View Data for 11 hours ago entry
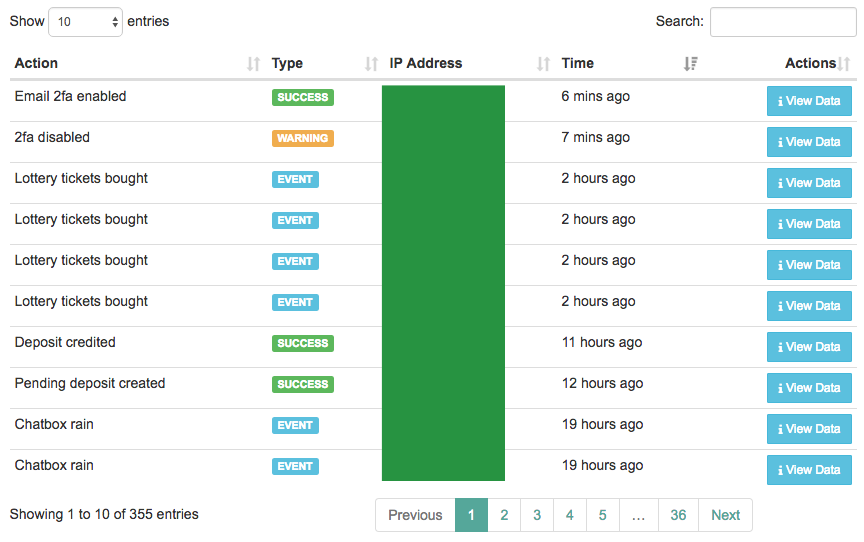This screenshot has width=864, height=542. click(x=809, y=346)
